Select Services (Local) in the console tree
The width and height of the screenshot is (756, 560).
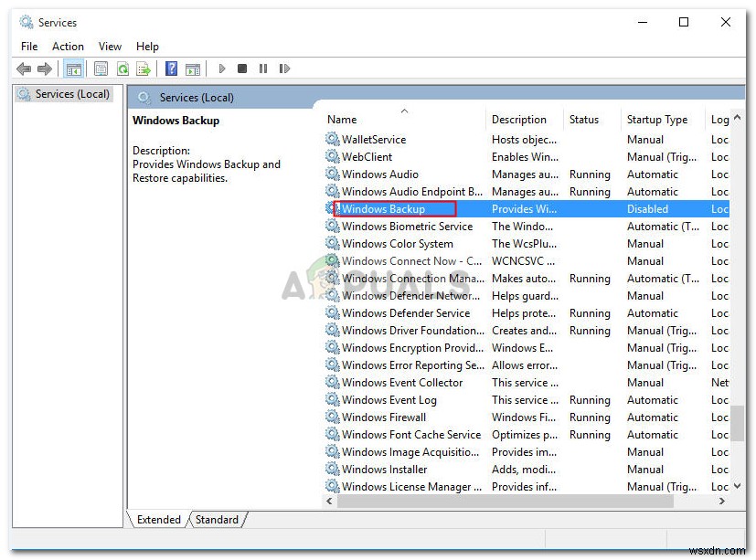pos(64,94)
